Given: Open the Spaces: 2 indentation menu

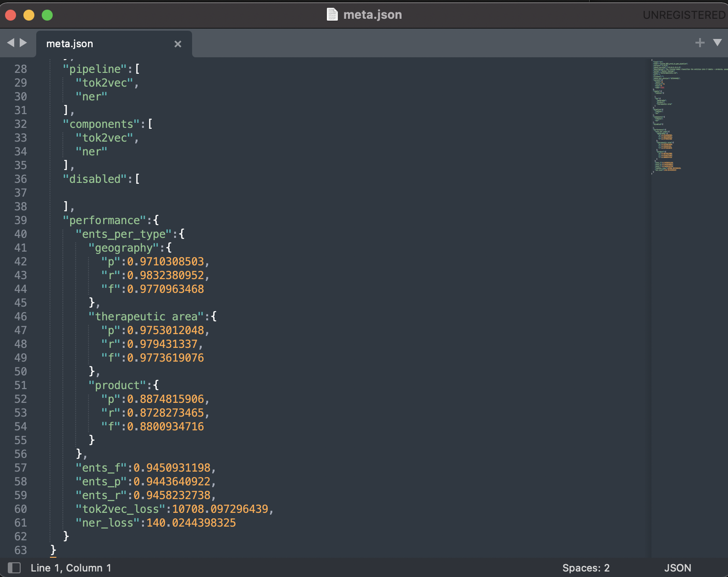Looking at the screenshot, I should pos(586,568).
